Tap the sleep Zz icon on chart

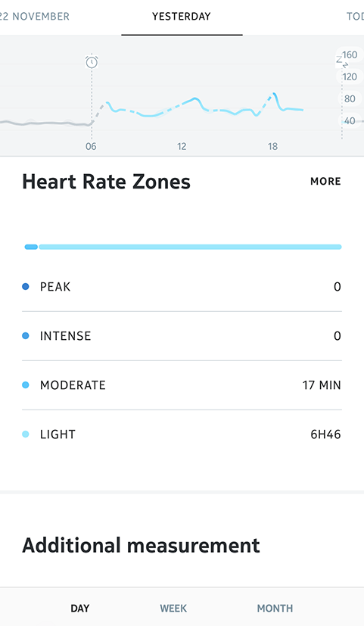point(341,61)
